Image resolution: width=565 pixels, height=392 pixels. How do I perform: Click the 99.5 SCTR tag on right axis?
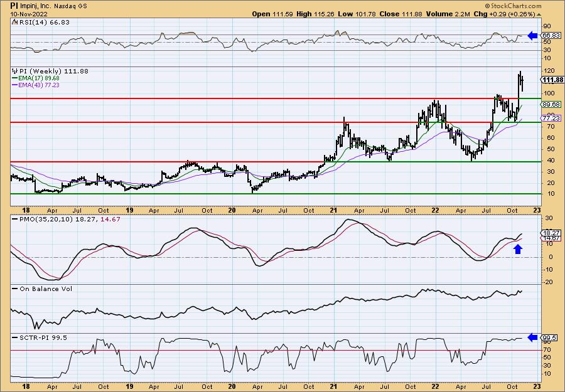(x=550, y=337)
